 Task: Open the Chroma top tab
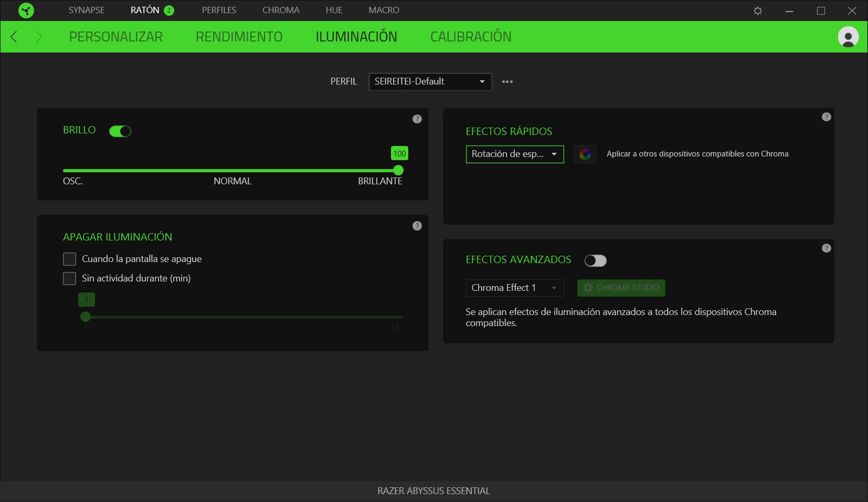tap(281, 11)
